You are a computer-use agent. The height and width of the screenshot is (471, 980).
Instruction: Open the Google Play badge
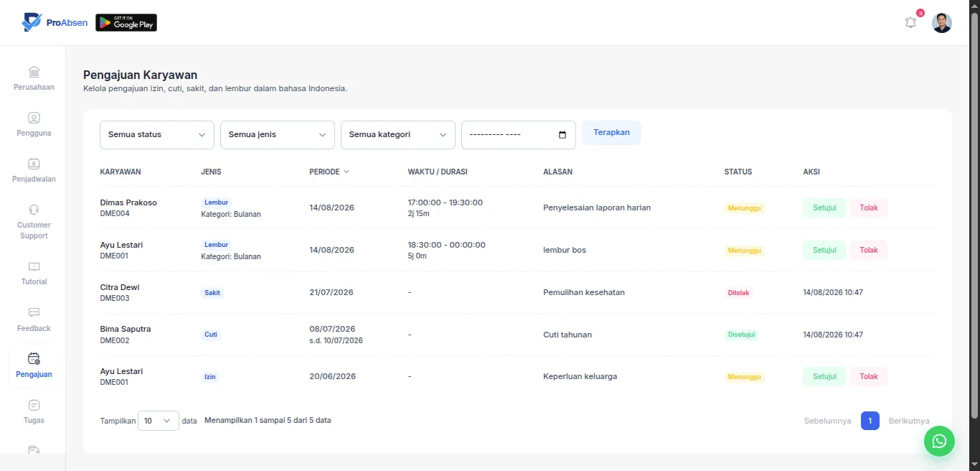tap(126, 23)
